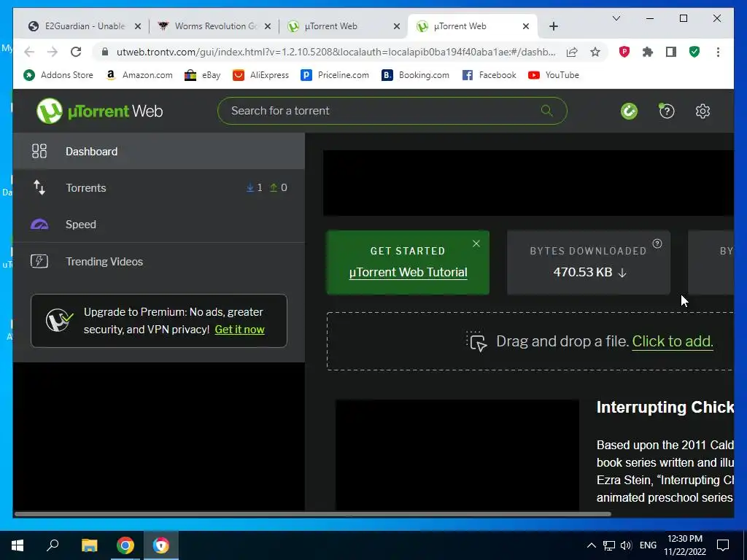Click the µTorrent Web logo
The height and width of the screenshot is (560, 747).
(x=99, y=111)
